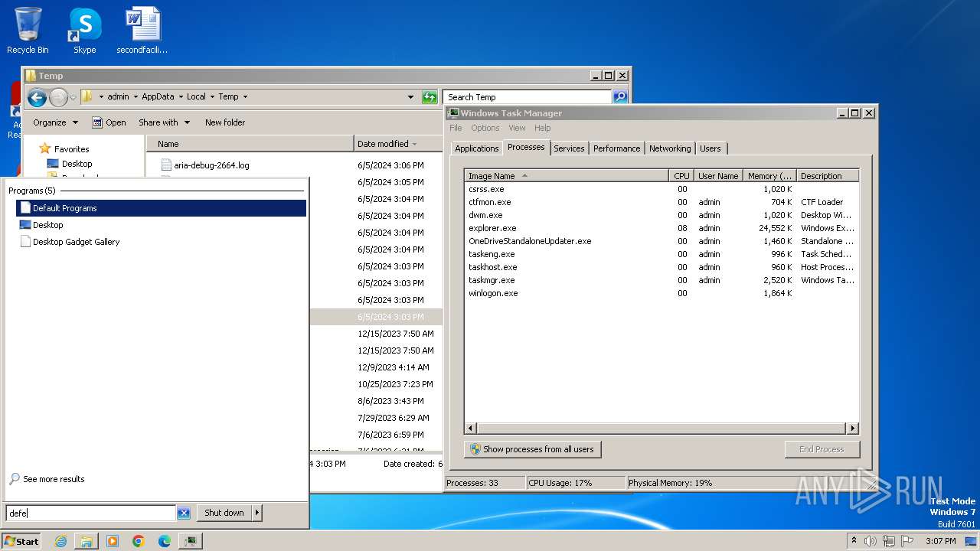Open Internet Explorer from the taskbar
This screenshot has width=980, height=551.
(x=60, y=541)
